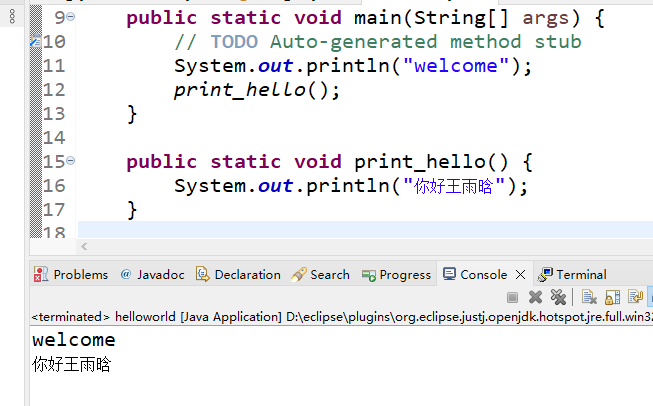The width and height of the screenshot is (653, 406).
Task: Click the print_hello() call on line 12
Action: coord(257,90)
